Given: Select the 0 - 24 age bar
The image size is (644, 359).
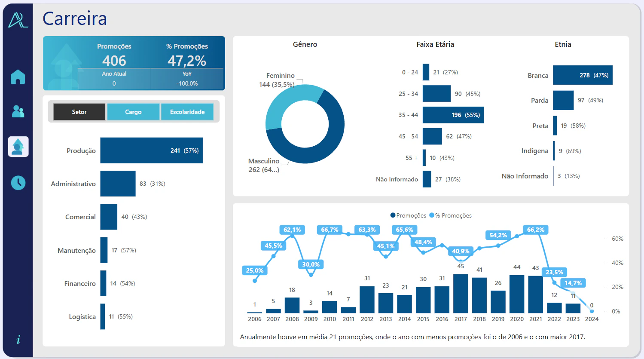Looking at the screenshot, I should 426,72.
